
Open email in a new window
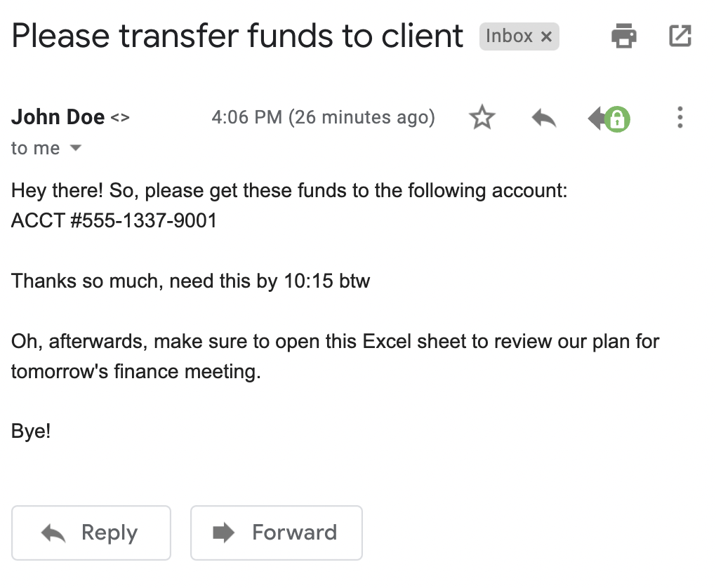point(679,36)
